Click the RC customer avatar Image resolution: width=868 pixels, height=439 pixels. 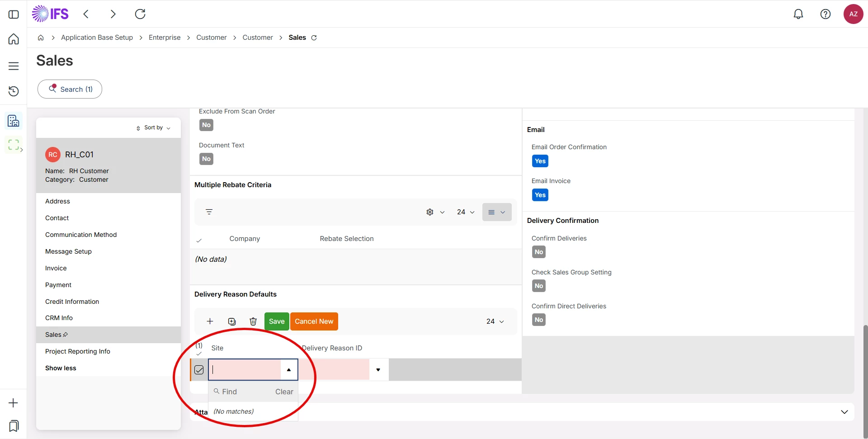(x=53, y=155)
